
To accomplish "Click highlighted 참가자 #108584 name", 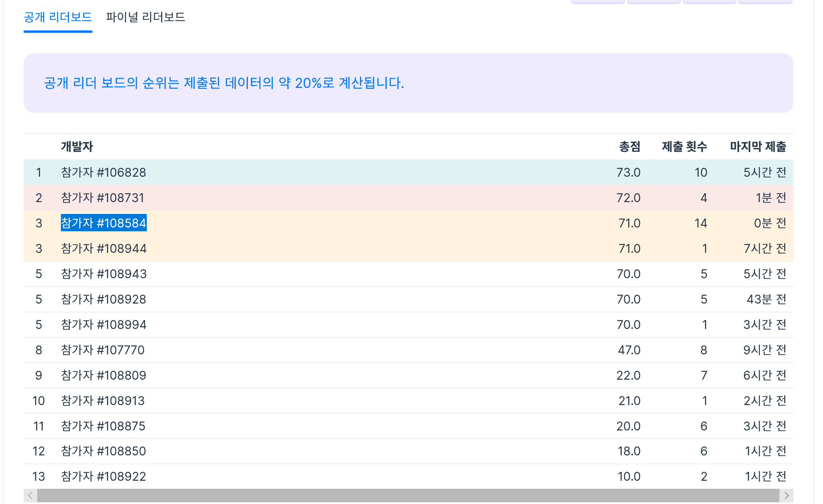I will tap(104, 223).
